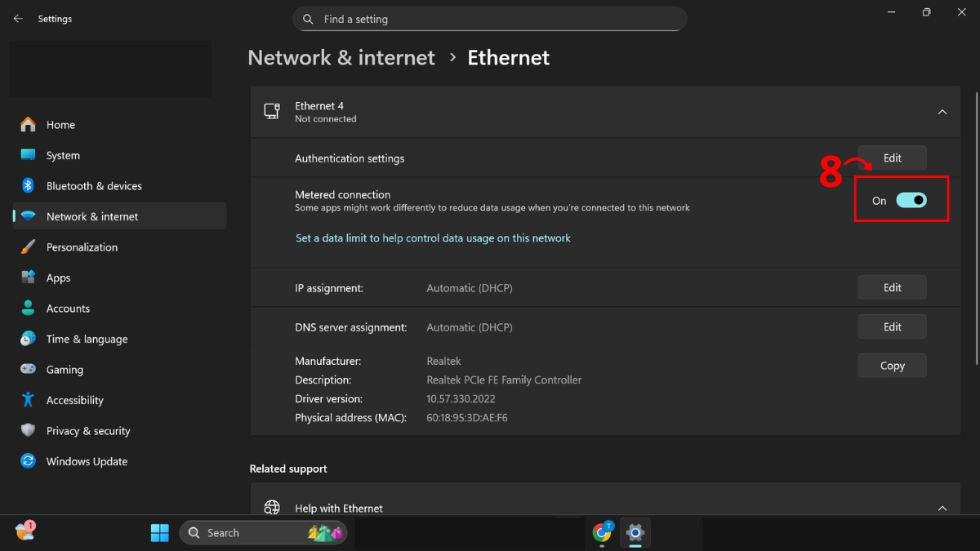The image size is (980, 551).
Task: Turn off the Metered connection toggle
Action: coord(914,200)
